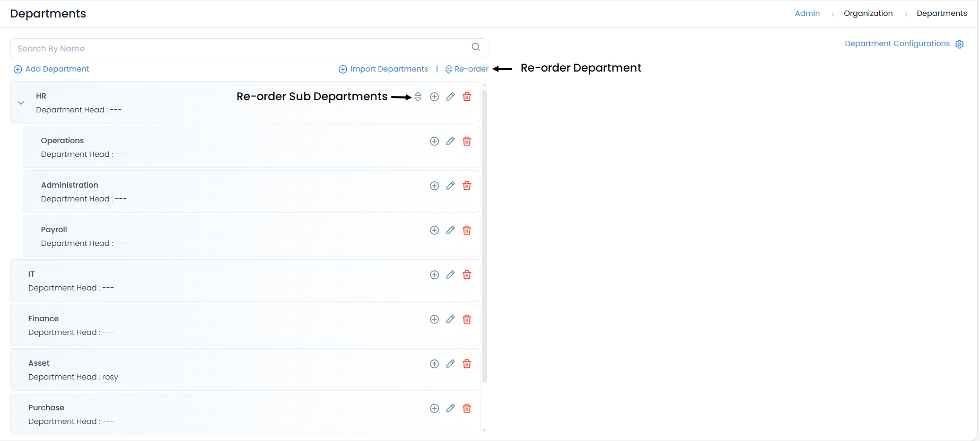Edit the HR department

pyautogui.click(x=450, y=96)
